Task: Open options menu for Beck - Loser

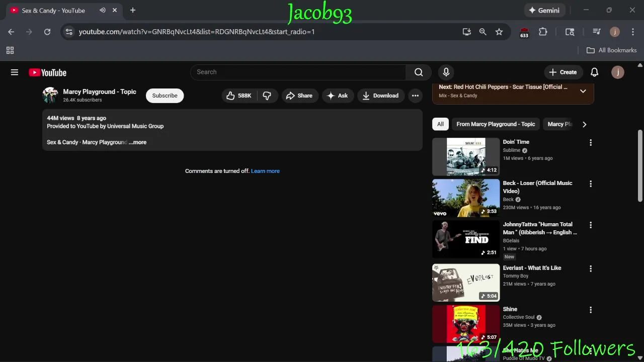Action: [x=591, y=184]
